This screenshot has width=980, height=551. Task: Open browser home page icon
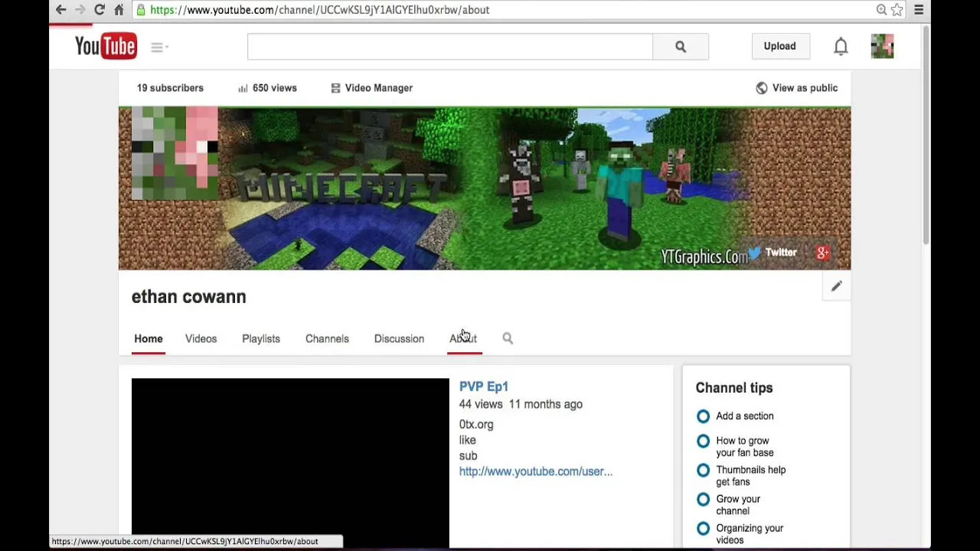(x=119, y=10)
